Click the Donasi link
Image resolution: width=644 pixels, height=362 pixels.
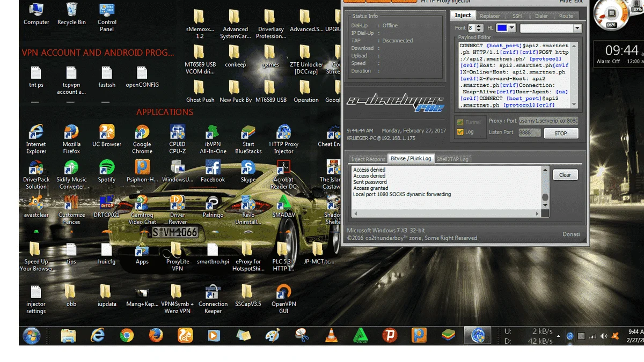(x=571, y=234)
